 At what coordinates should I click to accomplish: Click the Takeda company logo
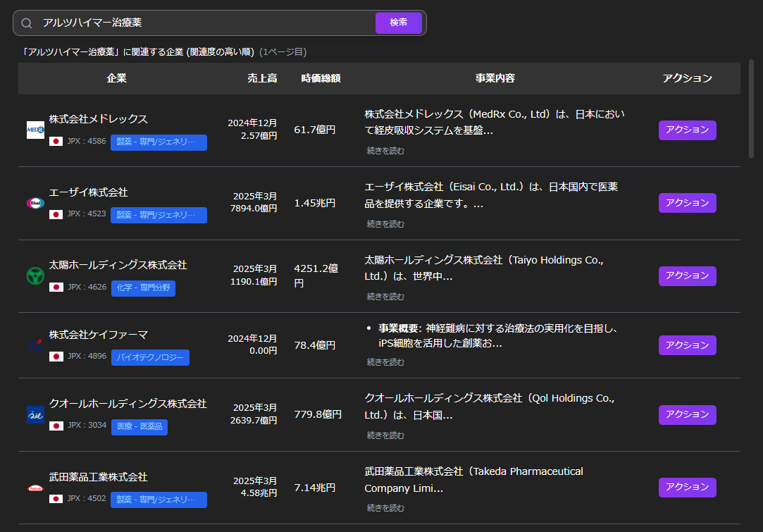click(x=35, y=488)
